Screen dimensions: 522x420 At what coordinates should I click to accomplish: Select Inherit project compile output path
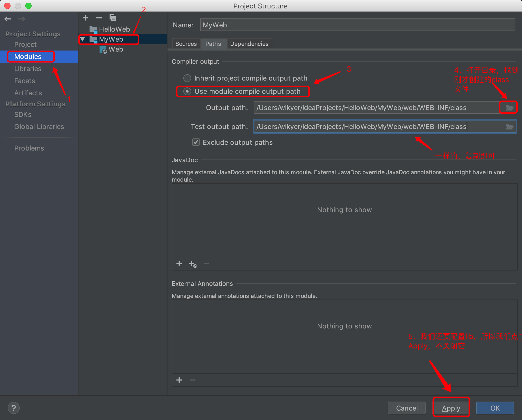pyautogui.click(x=187, y=78)
